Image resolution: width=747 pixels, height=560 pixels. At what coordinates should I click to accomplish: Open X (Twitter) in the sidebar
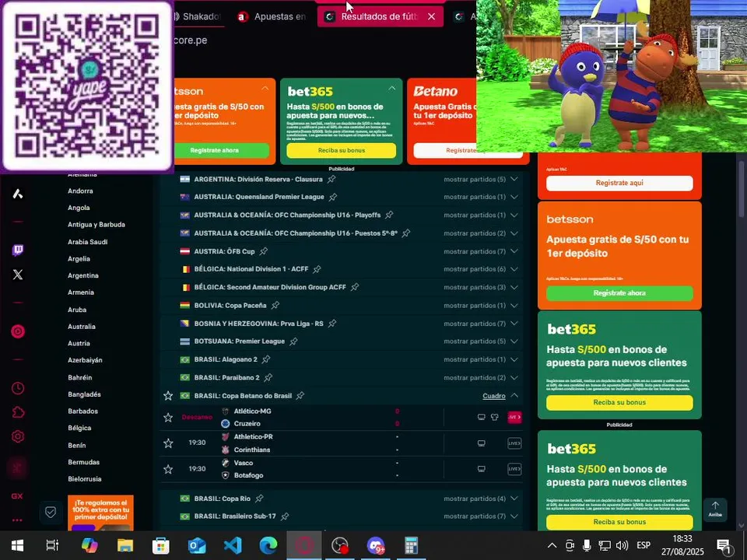click(x=18, y=275)
